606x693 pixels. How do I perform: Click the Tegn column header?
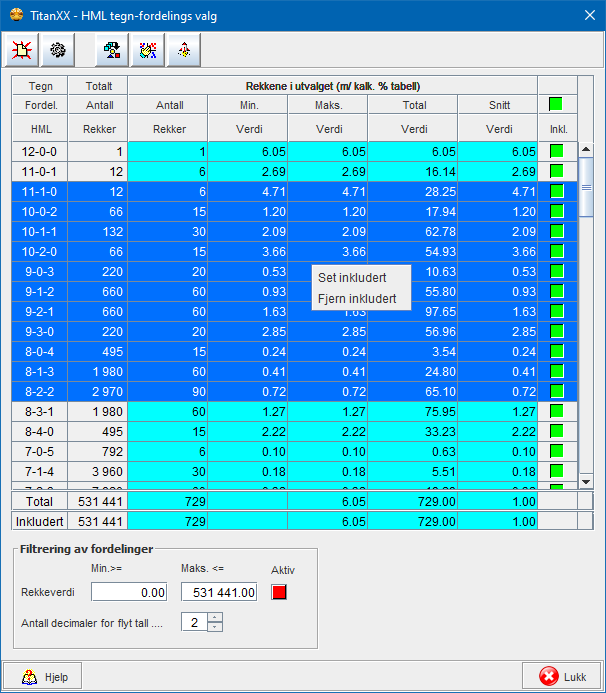click(x=40, y=86)
